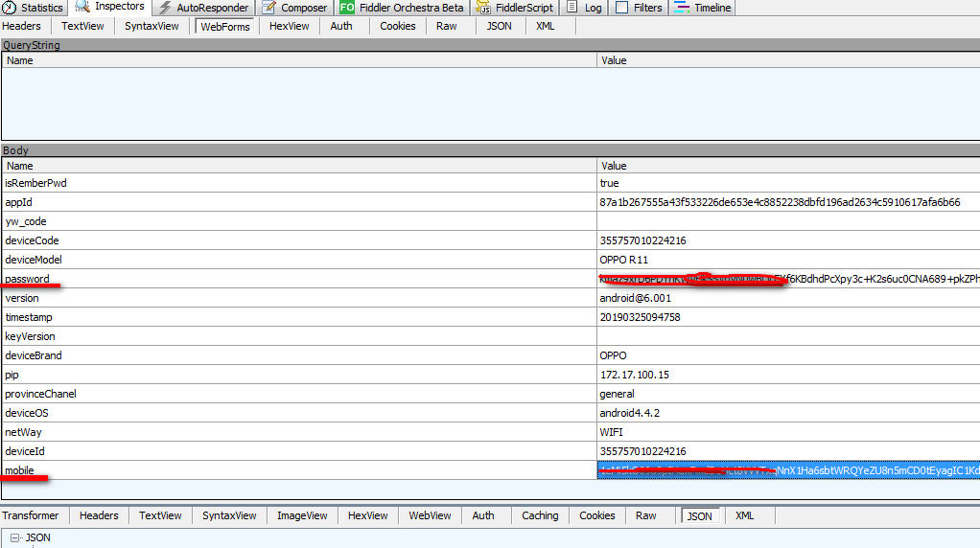The image size is (980, 548).
Task: Toggle the Filters checkbox
Action: tap(622, 8)
